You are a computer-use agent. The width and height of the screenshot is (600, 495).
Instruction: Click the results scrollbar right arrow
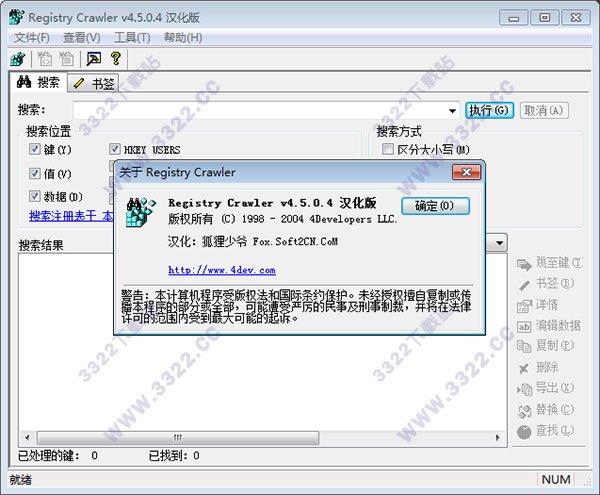497,437
